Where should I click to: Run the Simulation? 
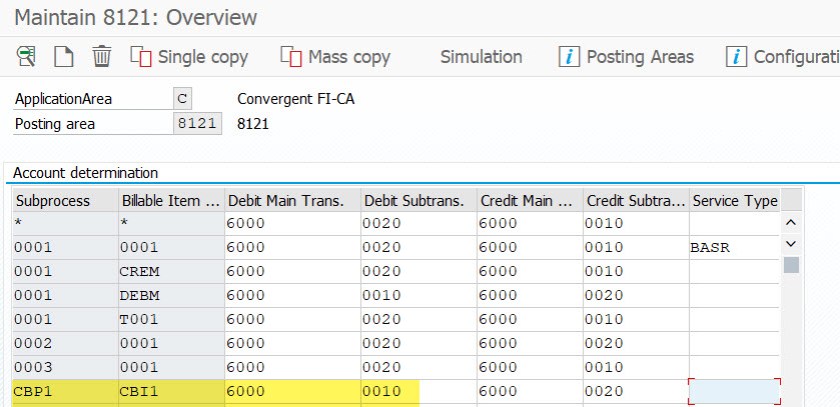tap(481, 57)
